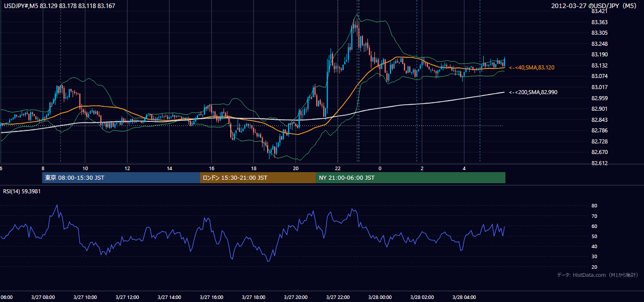Click price axis value 83.074
The width and height of the screenshot is (644, 302).
coord(600,76)
